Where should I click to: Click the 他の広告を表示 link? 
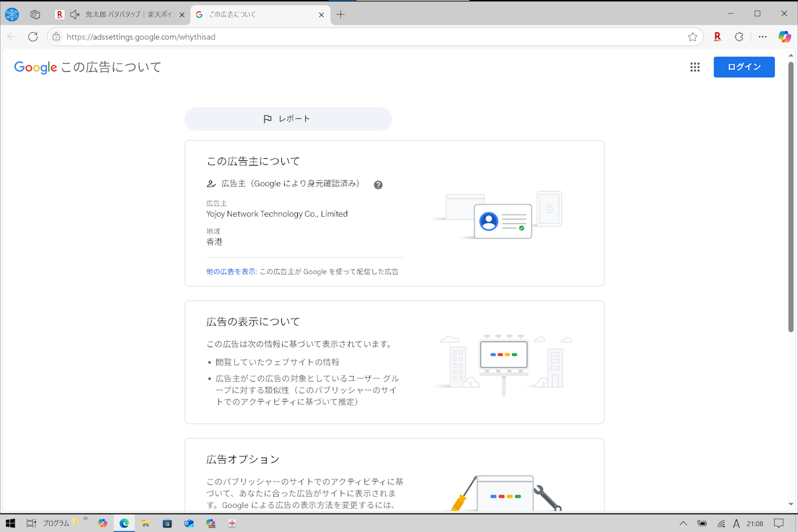click(x=231, y=272)
